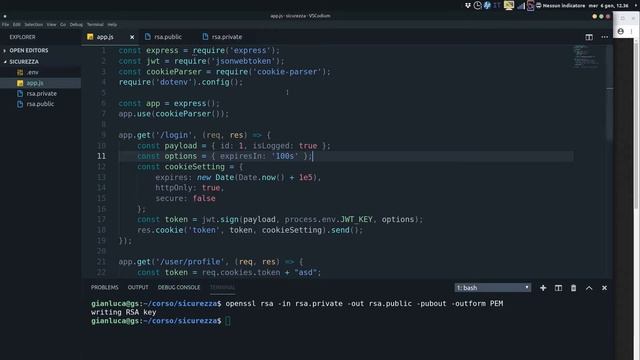The image size is (640, 360).
Task: Click the Dropbox tray icon
Action: point(468,6)
